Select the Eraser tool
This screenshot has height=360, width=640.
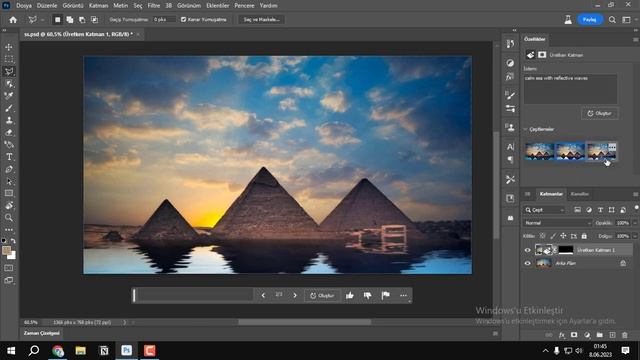coord(9,133)
